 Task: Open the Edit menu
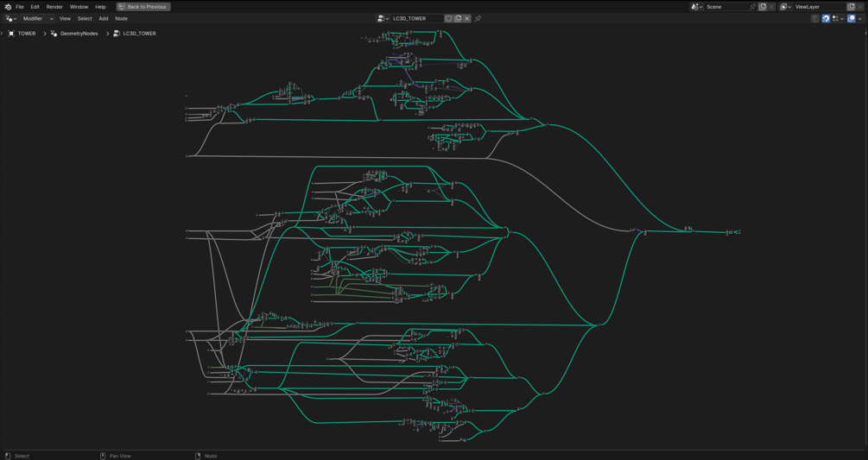coord(35,7)
